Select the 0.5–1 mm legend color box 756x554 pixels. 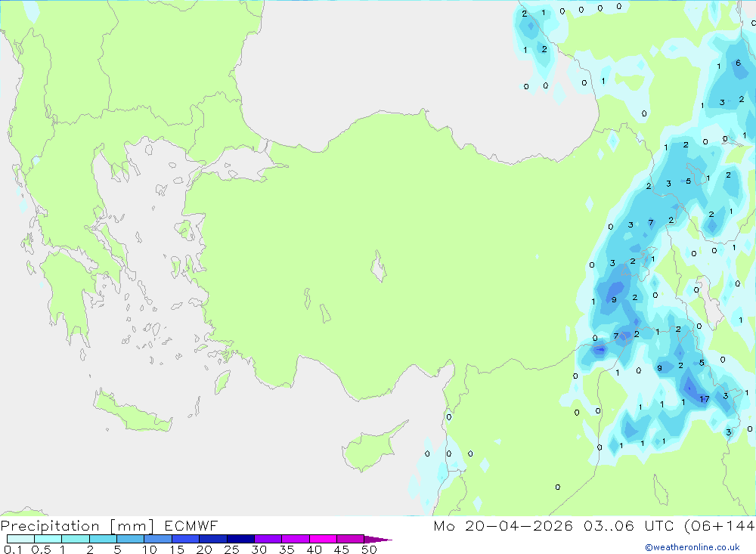(x=48, y=539)
